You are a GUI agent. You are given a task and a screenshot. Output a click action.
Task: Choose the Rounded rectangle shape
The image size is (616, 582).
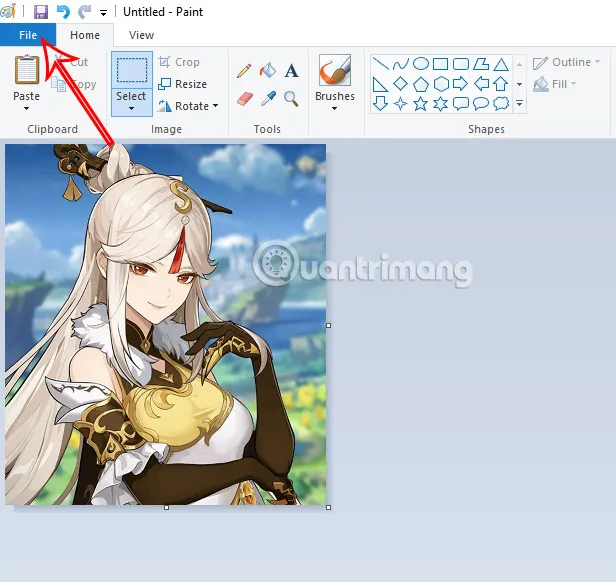pyautogui.click(x=461, y=64)
